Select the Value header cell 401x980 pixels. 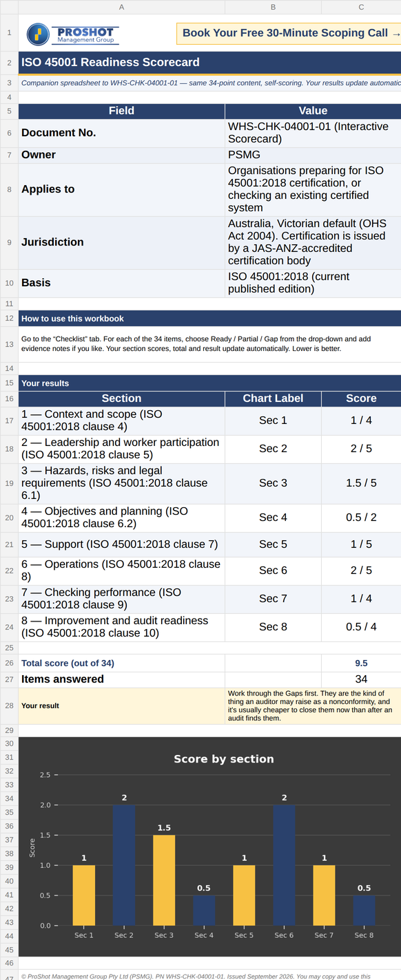(313, 111)
